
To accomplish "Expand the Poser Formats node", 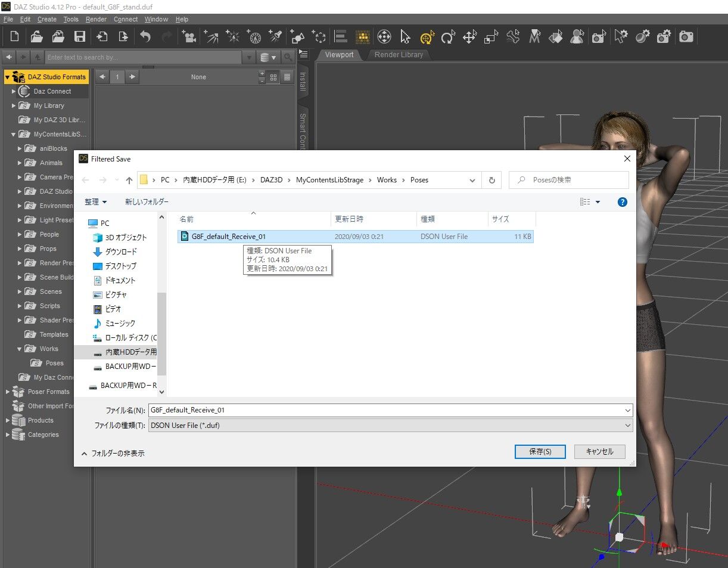I will coord(7,392).
